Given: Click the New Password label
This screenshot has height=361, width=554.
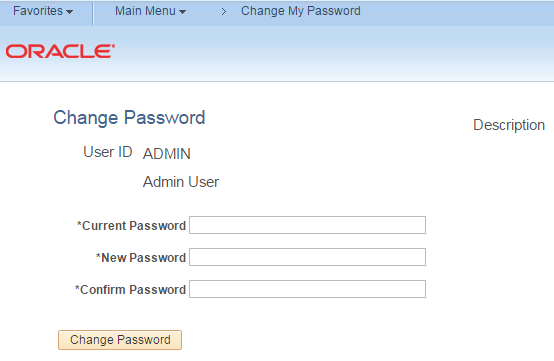Looking at the screenshot, I should click(x=141, y=258).
